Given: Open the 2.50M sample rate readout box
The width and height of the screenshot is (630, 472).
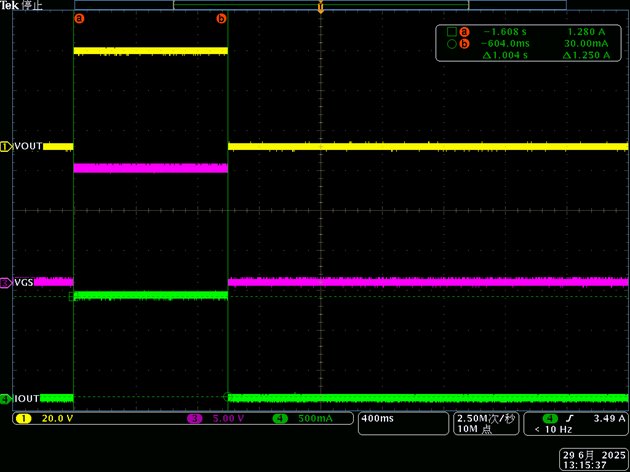Looking at the screenshot, I should (x=486, y=423).
